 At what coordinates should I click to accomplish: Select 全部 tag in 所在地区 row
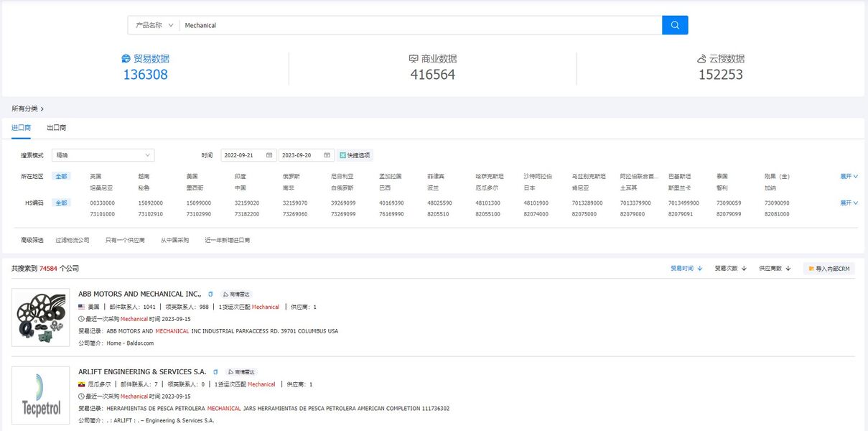click(62, 176)
